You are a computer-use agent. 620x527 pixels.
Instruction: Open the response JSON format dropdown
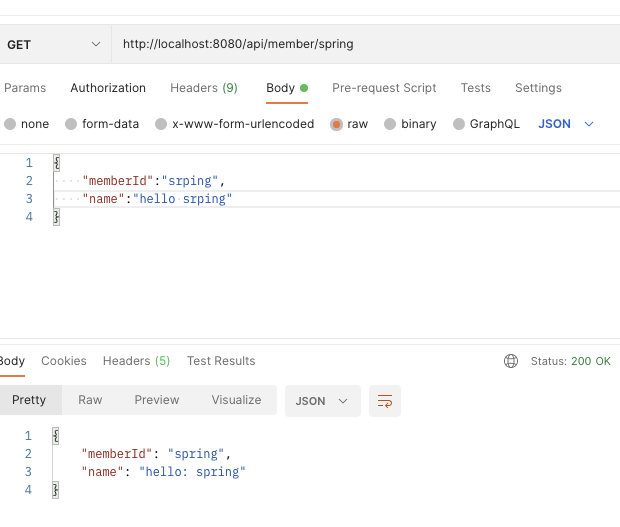coord(323,401)
